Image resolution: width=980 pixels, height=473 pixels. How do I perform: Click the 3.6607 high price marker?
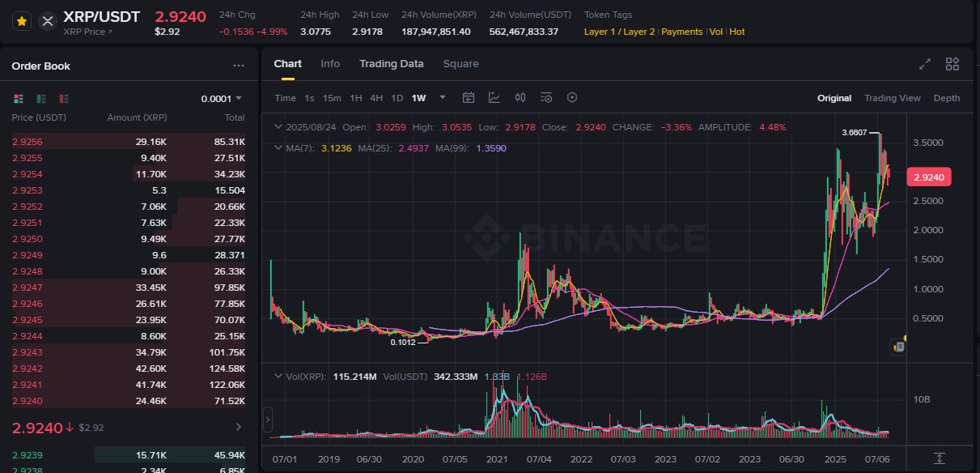click(854, 132)
